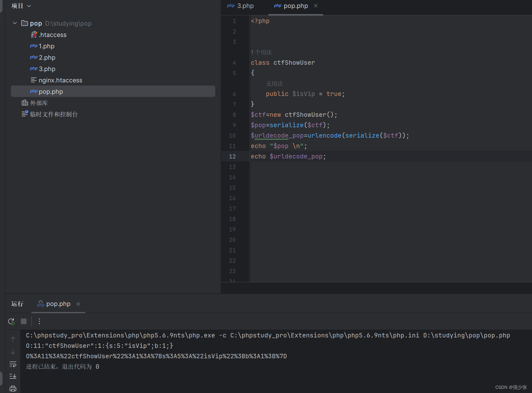Rerun pop.php with rerun icon
Screen dimensions: 532x393
click(11, 321)
